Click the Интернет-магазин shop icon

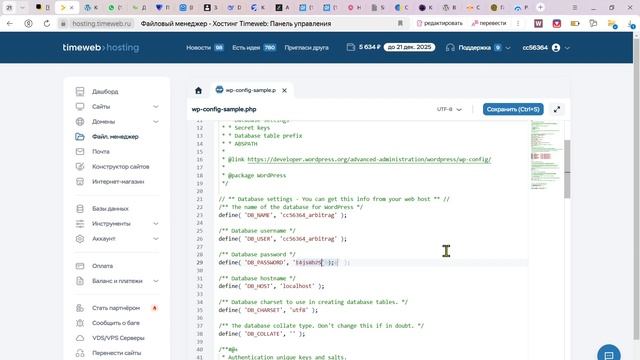[x=80, y=182]
